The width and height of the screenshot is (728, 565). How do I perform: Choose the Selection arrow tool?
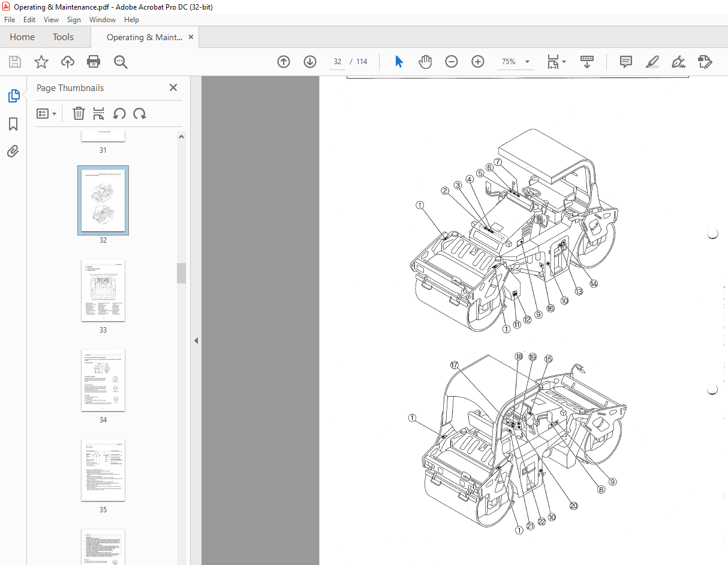[x=399, y=62]
